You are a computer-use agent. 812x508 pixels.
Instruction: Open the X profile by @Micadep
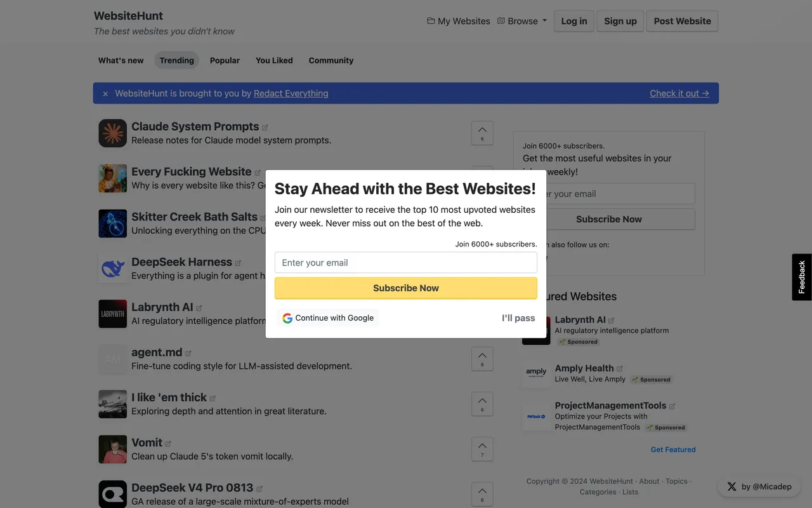point(759,486)
